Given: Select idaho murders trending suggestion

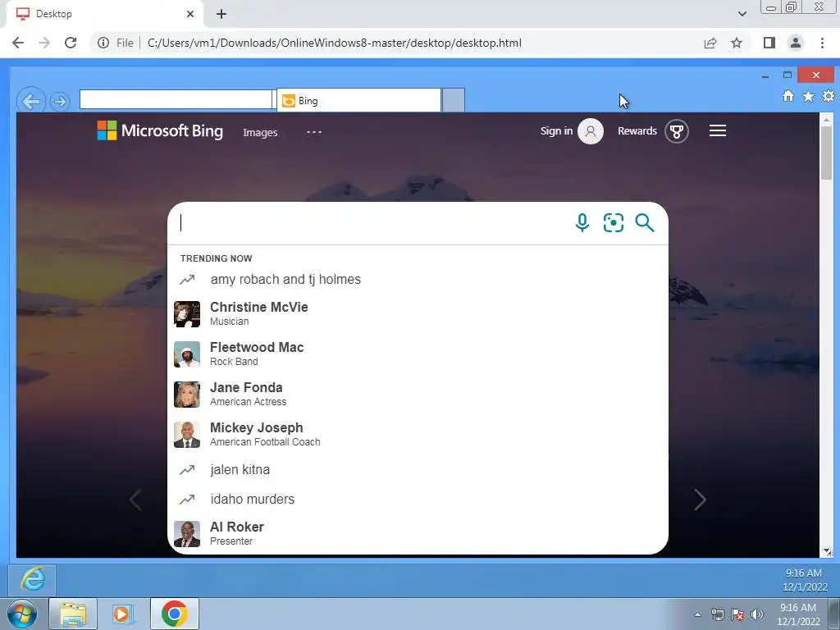Looking at the screenshot, I should (x=418, y=500).
